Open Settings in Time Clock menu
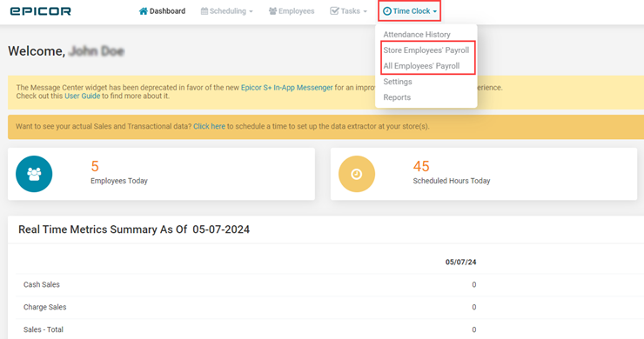Image resolution: width=644 pixels, height=339 pixels. [398, 82]
